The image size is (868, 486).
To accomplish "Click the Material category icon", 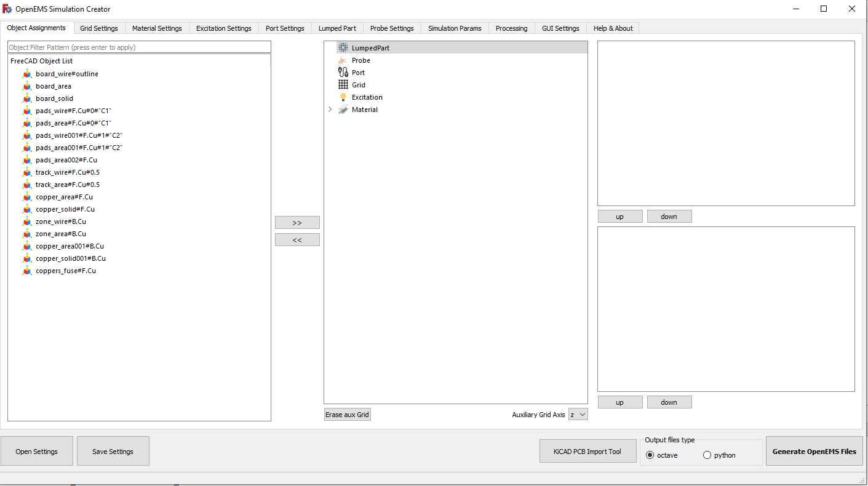I will [x=343, y=110].
